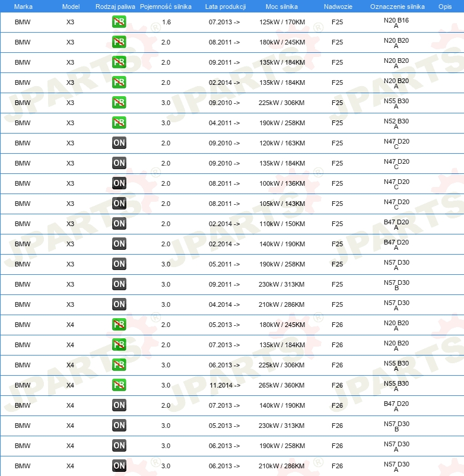Click diesel ON icon for X4 140kW / 190KM row
This screenshot has width=464, height=476.
(x=119, y=405)
